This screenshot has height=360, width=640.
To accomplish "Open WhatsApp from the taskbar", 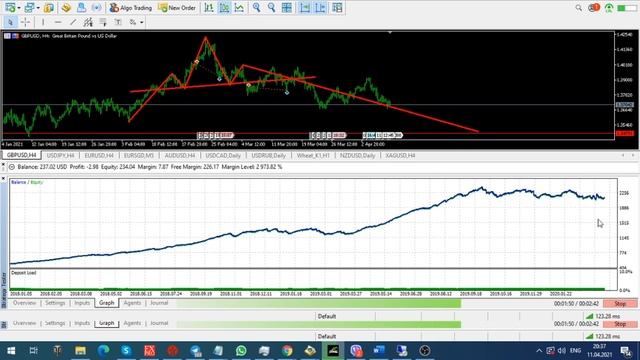I will pyautogui.click(x=241, y=351).
